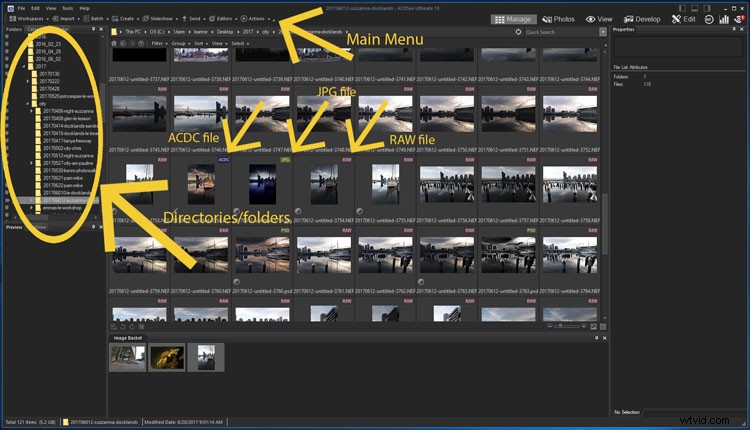
Task: Select the first Image Basket thumbnail
Action: (127, 357)
